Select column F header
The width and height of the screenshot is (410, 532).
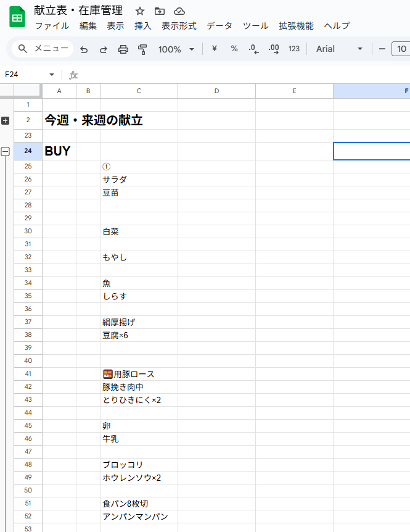[372, 91]
